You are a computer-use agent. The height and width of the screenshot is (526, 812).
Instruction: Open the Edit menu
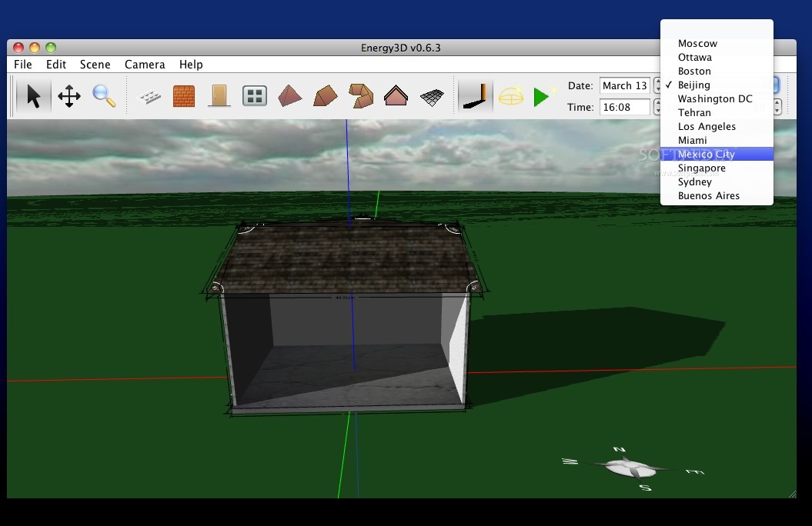click(x=56, y=64)
